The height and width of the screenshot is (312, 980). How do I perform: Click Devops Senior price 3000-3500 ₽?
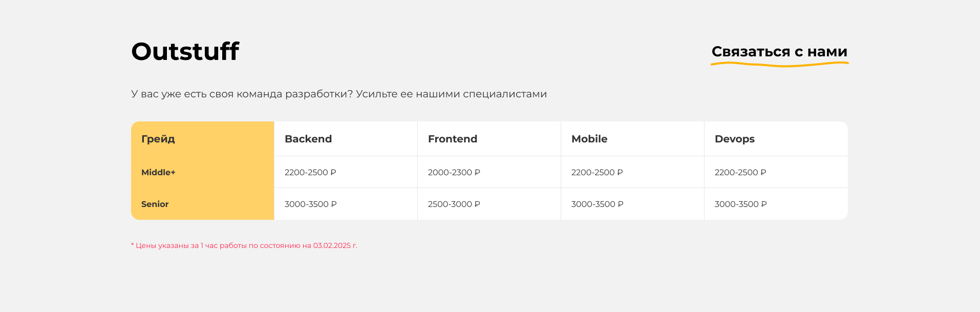pyautogui.click(x=740, y=204)
